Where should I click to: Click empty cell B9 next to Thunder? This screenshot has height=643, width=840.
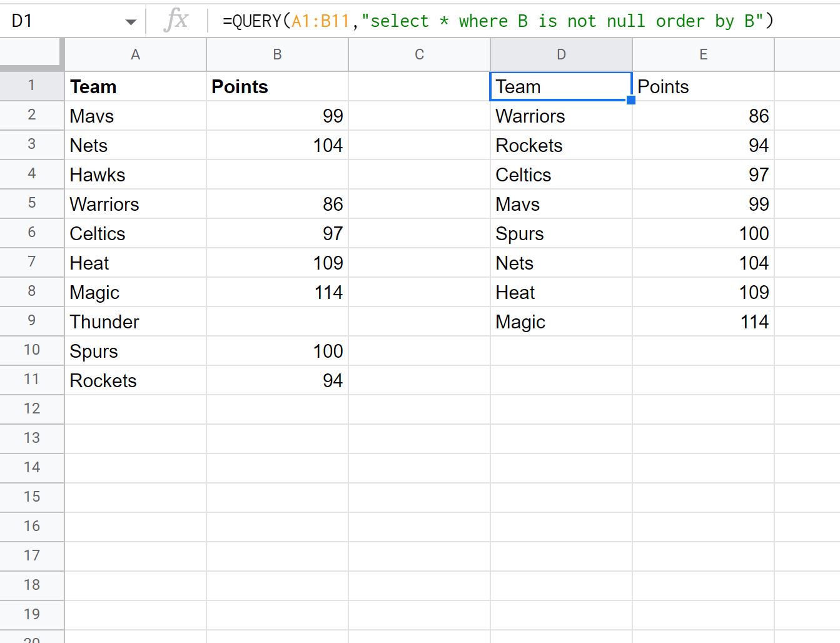click(277, 321)
